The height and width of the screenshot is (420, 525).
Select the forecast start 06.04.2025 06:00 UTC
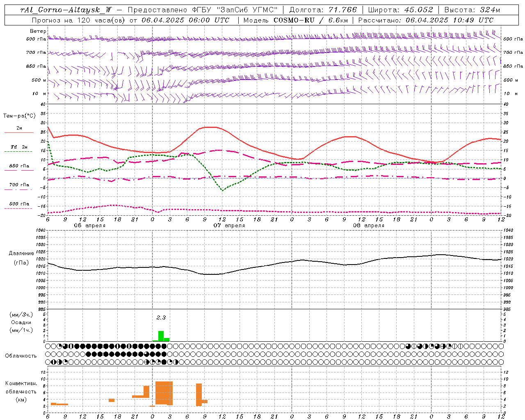click(185, 20)
